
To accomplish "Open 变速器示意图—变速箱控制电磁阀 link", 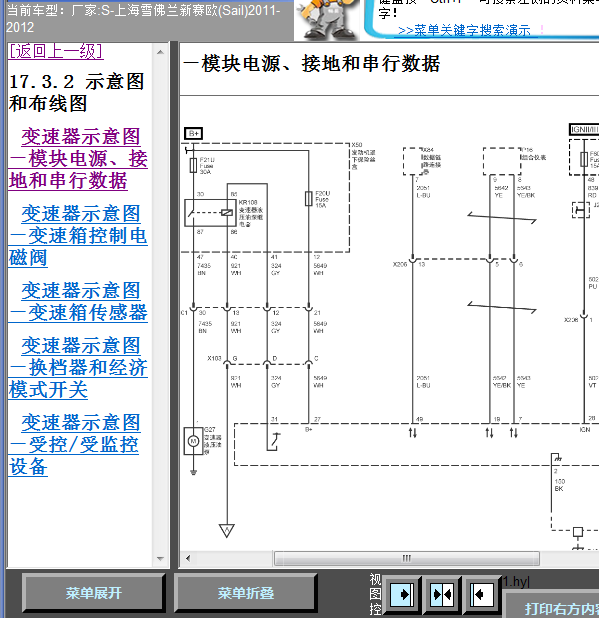I will (x=78, y=236).
